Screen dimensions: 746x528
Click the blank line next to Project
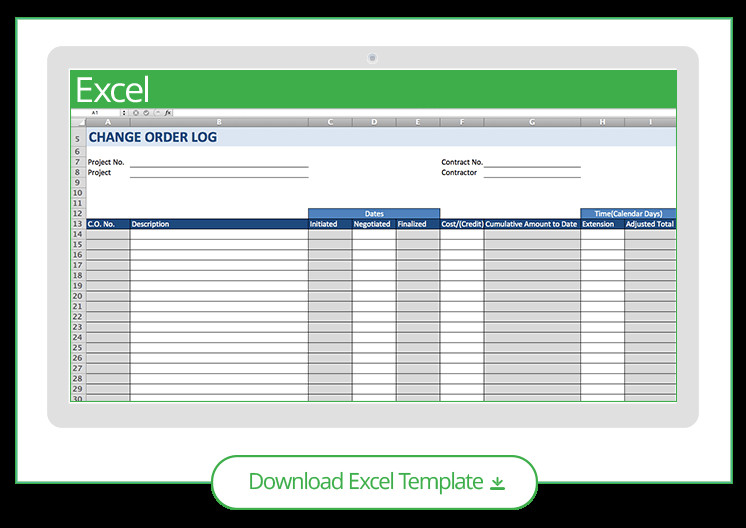coord(219,173)
